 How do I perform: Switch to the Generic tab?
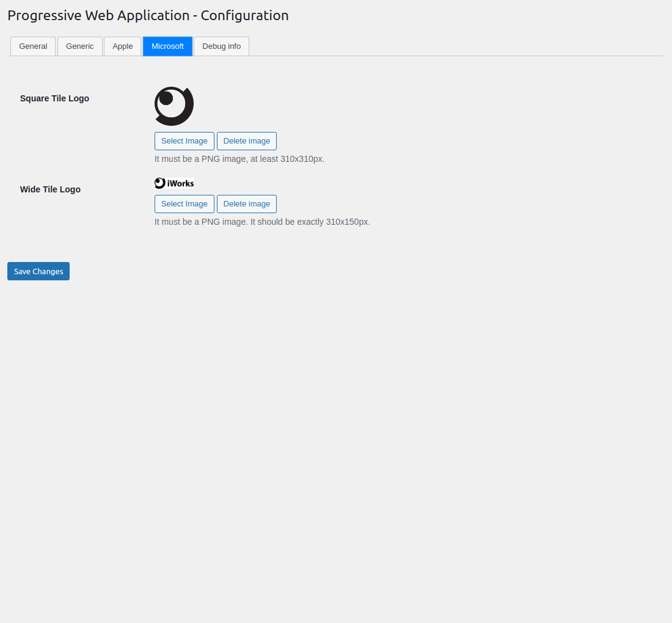point(79,46)
